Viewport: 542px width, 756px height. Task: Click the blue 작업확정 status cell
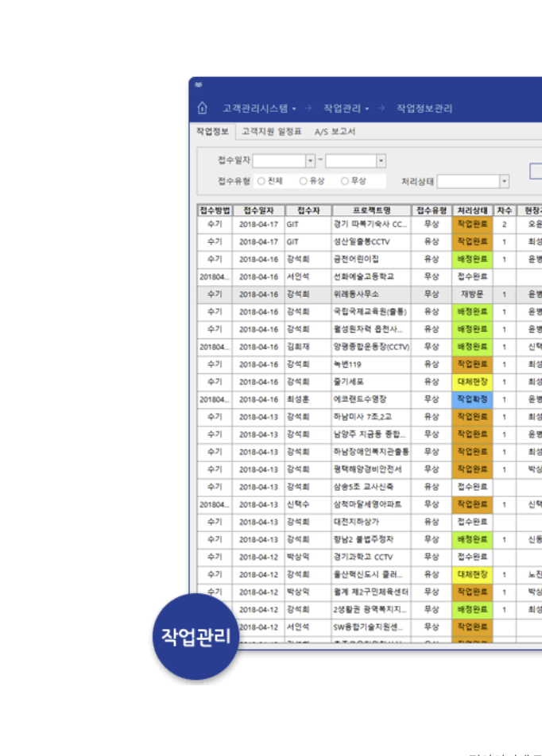tap(473, 399)
